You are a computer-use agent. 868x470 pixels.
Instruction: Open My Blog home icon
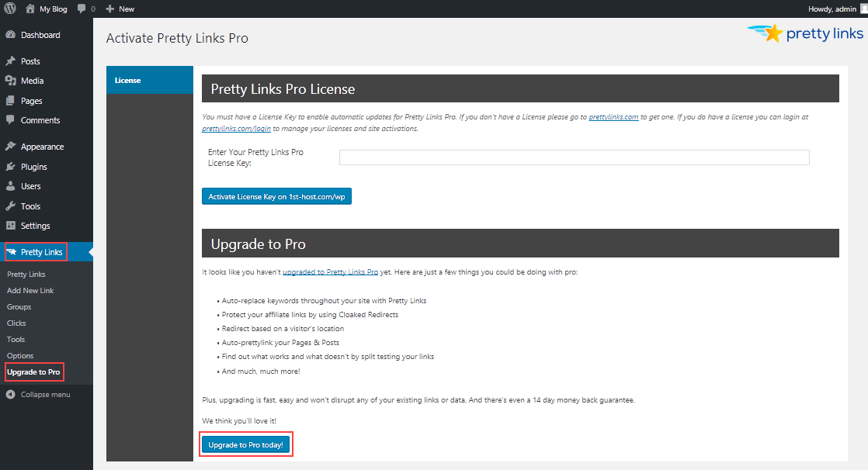point(30,9)
